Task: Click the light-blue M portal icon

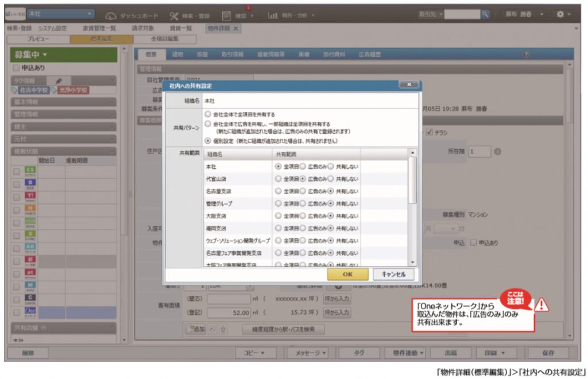Action: pyautogui.click(x=30, y=287)
